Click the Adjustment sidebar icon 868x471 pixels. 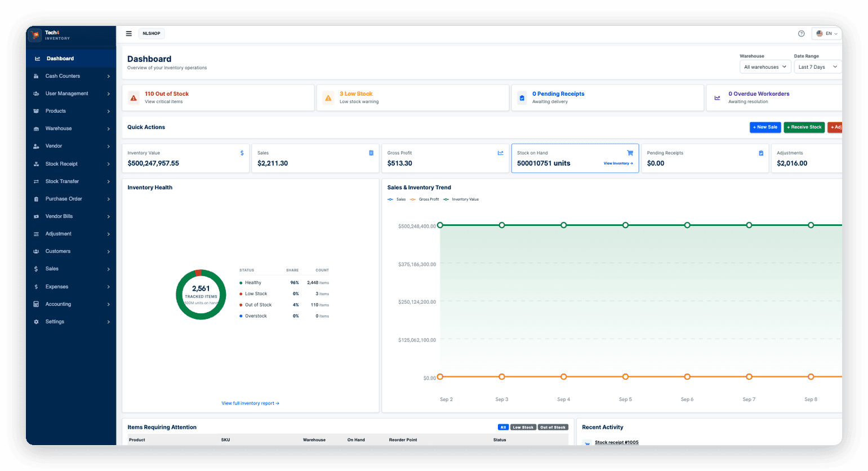coord(36,234)
